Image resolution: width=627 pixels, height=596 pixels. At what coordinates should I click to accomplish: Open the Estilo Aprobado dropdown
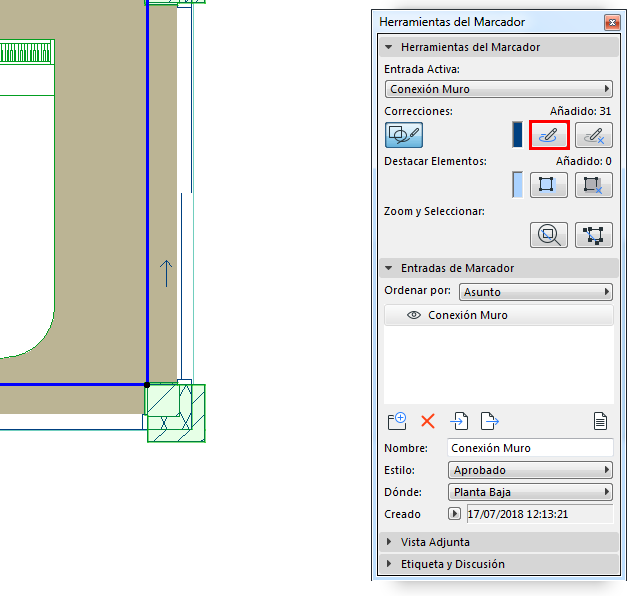pos(530,470)
